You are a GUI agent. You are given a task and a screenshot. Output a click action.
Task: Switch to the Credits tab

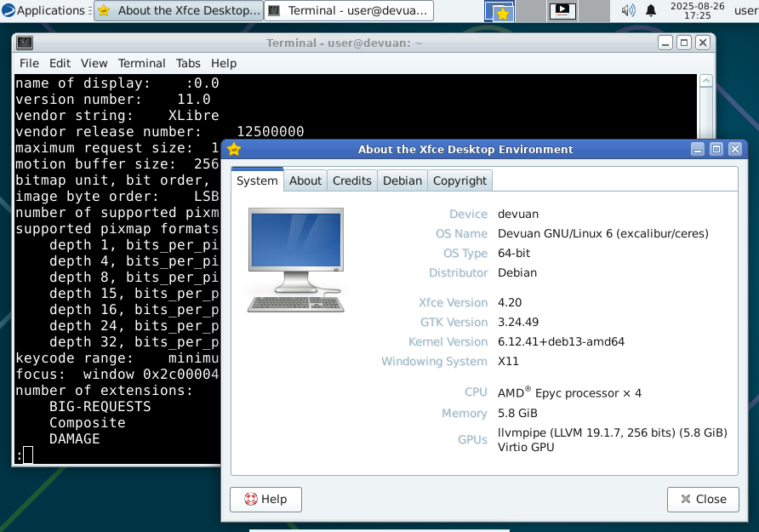[352, 180]
